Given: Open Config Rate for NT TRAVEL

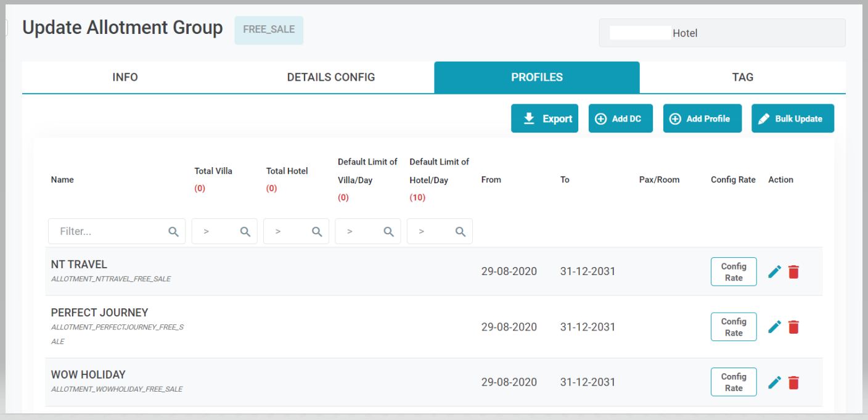Looking at the screenshot, I should pos(734,272).
